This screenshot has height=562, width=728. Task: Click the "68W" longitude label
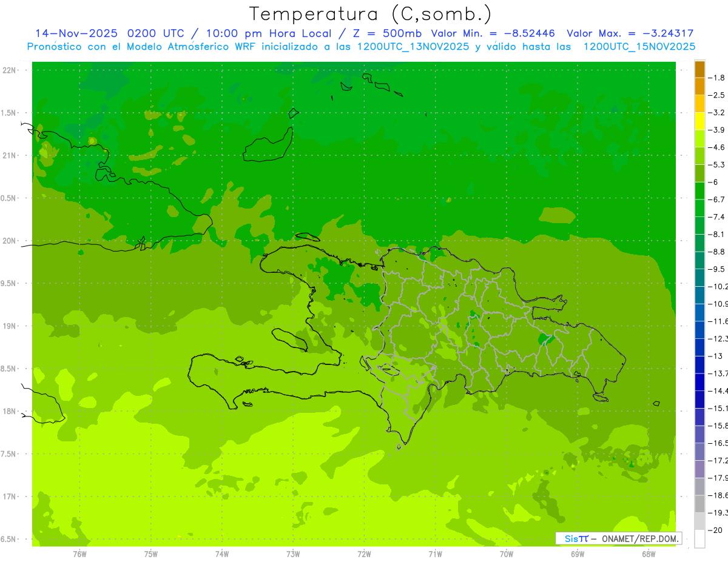coord(649,554)
